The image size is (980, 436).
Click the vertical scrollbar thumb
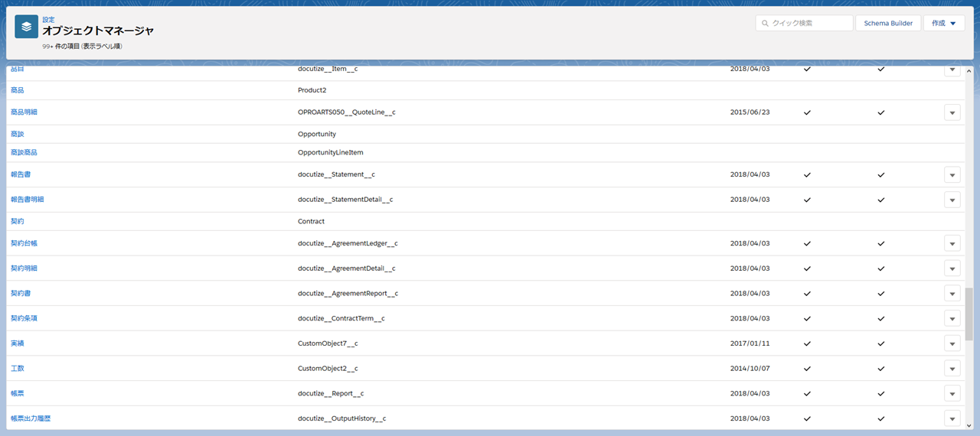[x=969, y=314]
